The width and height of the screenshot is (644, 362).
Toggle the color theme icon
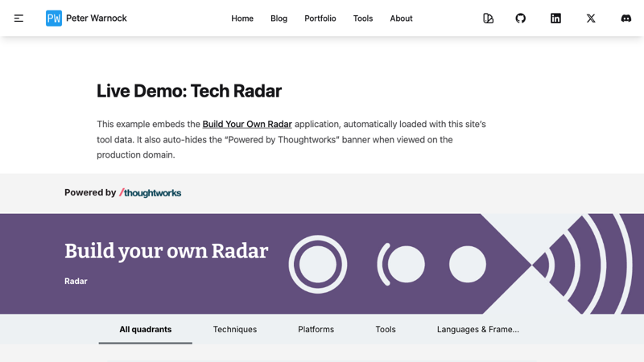(488, 18)
